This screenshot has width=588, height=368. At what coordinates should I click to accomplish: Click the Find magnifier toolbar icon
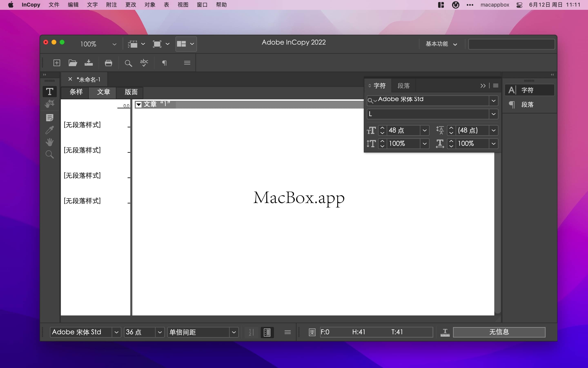click(x=128, y=63)
